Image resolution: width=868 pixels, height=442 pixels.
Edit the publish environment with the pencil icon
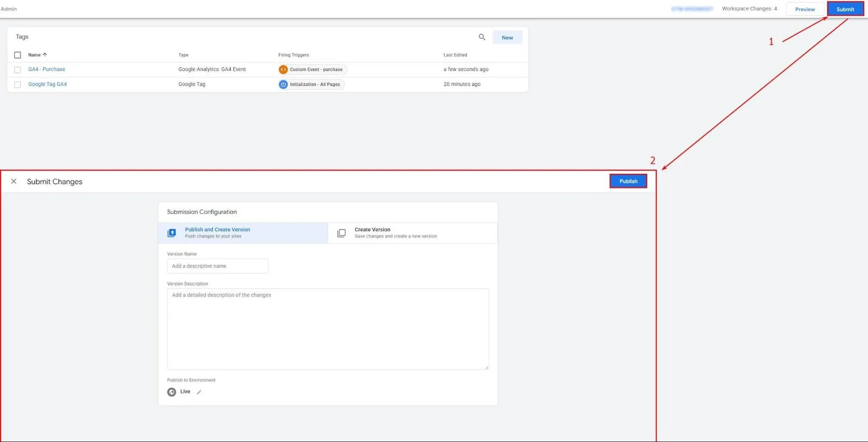tap(199, 392)
